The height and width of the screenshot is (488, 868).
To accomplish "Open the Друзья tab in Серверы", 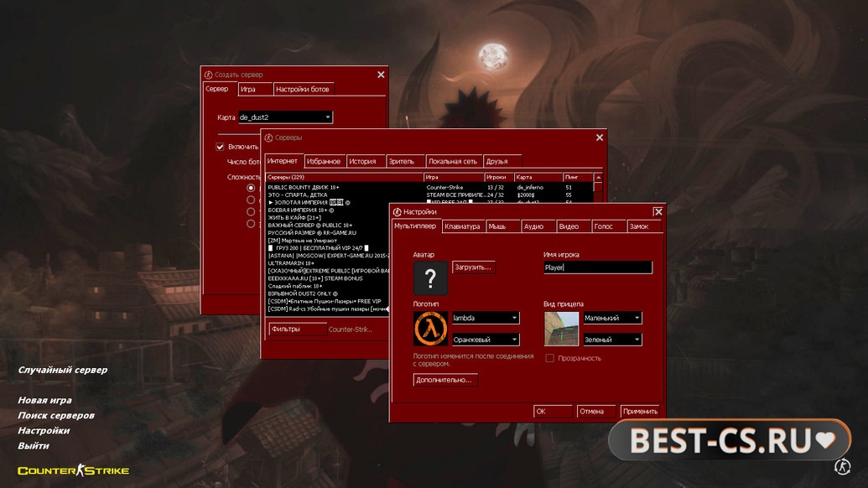I will click(x=502, y=161).
